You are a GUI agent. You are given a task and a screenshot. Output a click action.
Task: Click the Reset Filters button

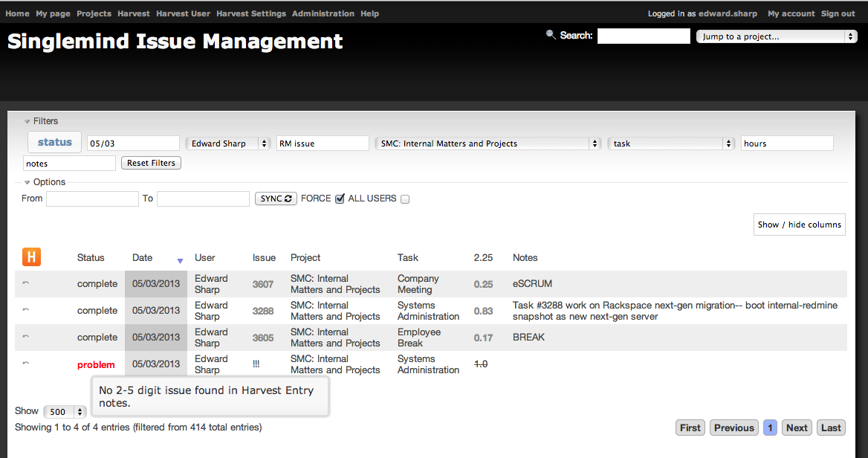tap(151, 163)
